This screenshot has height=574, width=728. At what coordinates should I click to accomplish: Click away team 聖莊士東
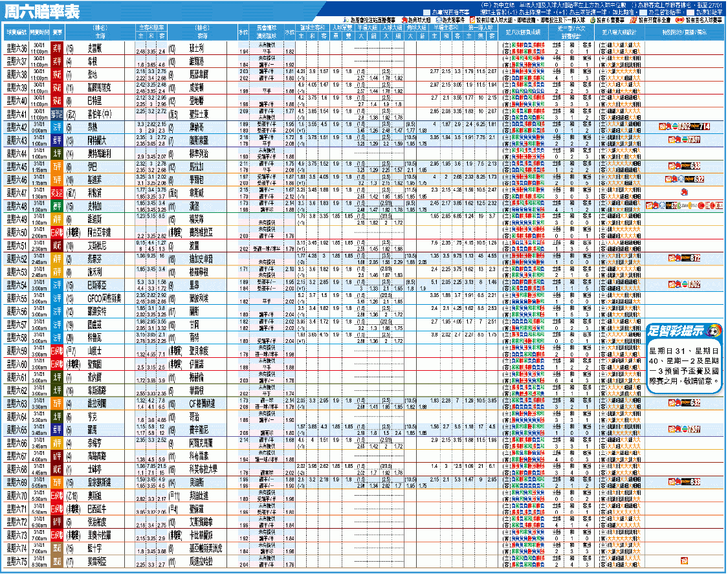point(199,114)
